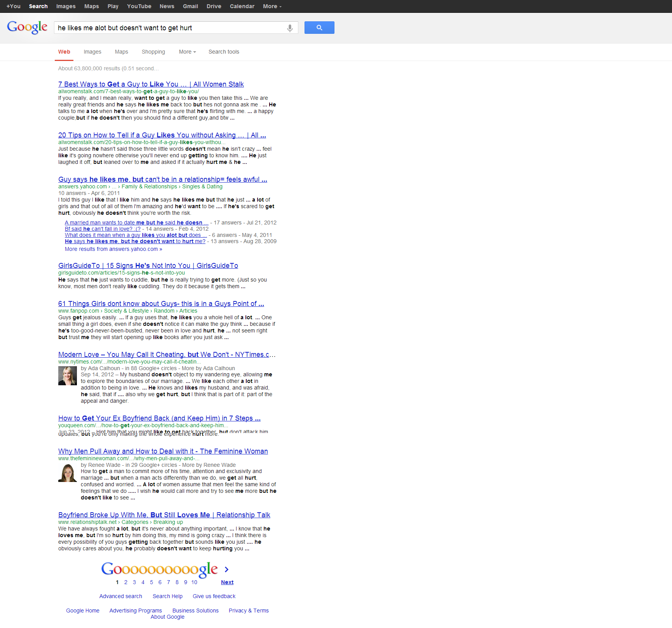Click More results from answers.yahoo.com
The width and height of the screenshot is (672, 628).
(113, 249)
